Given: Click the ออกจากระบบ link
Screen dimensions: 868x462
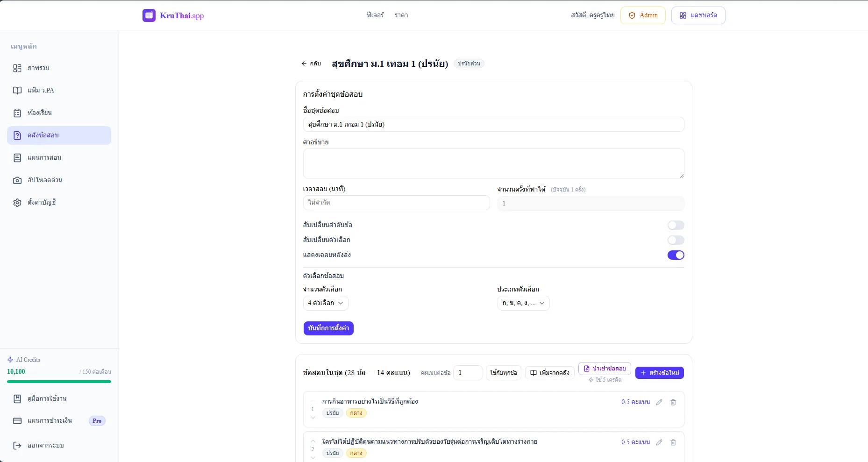Looking at the screenshot, I should click(59, 446).
